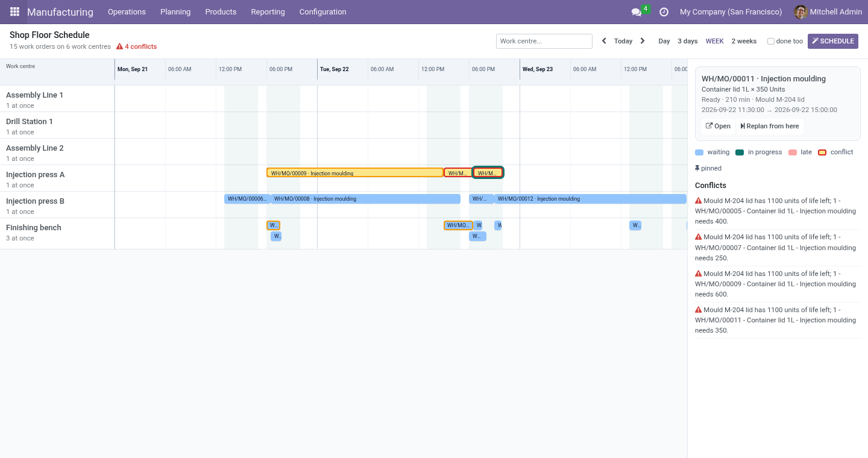Expand the Products menu
The width and height of the screenshot is (868, 458).
[221, 12]
